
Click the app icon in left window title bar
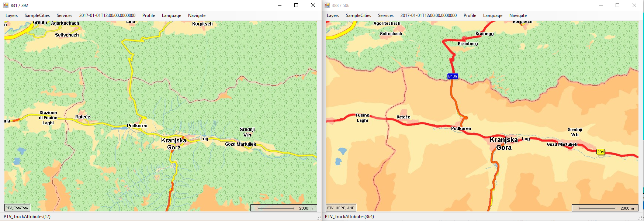point(6,5)
